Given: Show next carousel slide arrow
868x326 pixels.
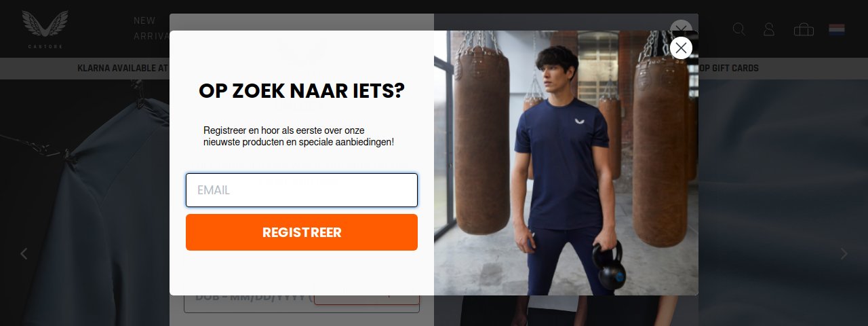Looking at the screenshot, I should click(x=844, y=253).
